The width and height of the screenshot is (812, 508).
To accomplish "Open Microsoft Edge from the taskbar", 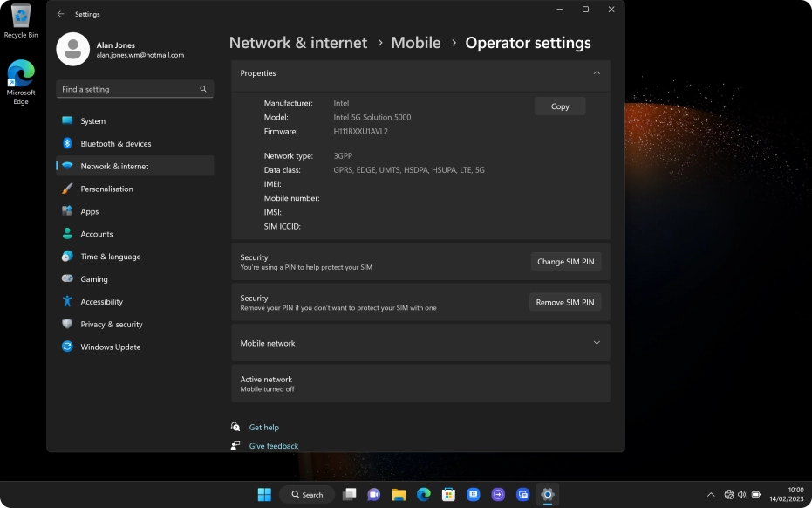I will pos(423,494).
